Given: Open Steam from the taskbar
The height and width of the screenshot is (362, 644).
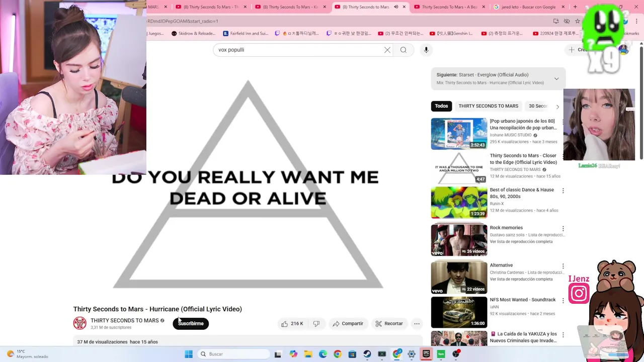Looking at the screenshot, I should tap(367, 354).
